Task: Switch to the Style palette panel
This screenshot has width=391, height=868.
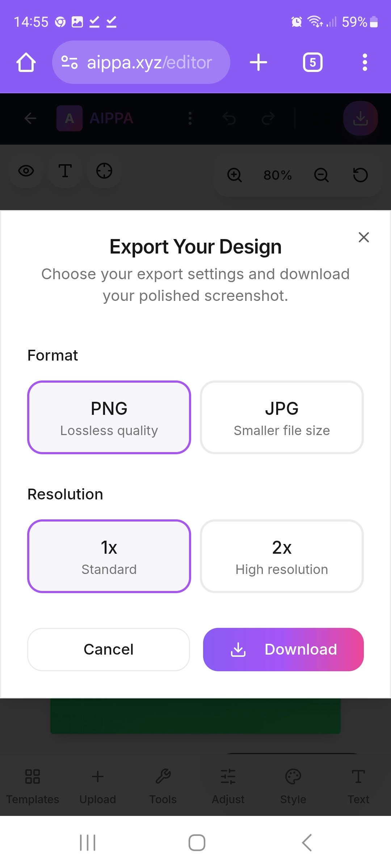Action: click(x=293, y=781)
